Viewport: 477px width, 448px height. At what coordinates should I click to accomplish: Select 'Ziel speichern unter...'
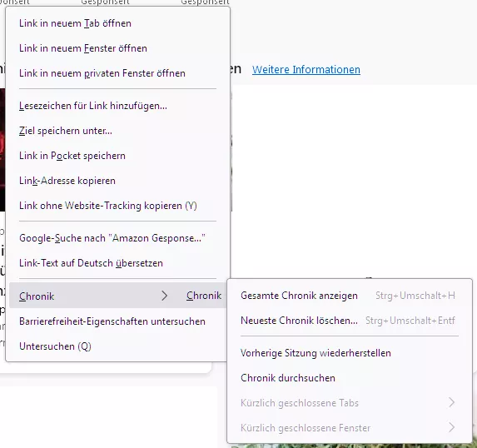(117, 131)
